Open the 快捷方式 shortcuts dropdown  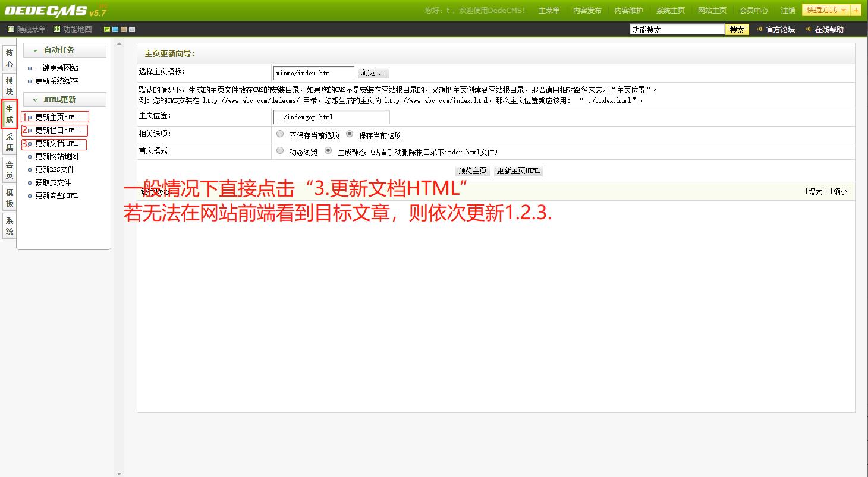[x=826, y=10]
